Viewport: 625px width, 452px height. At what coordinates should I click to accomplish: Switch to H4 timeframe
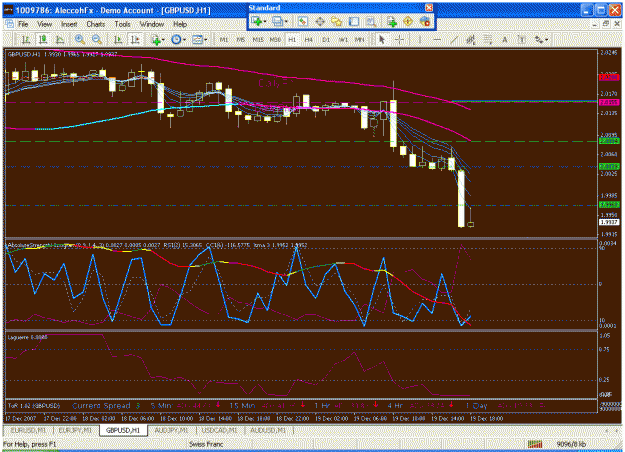pyautogui.click(x=309, y=39)
